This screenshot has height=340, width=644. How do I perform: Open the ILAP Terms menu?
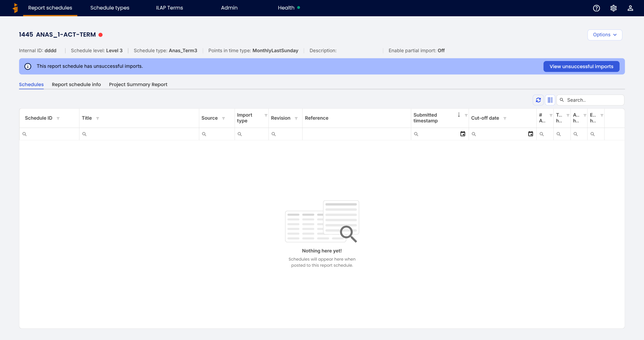click(170, 8)
